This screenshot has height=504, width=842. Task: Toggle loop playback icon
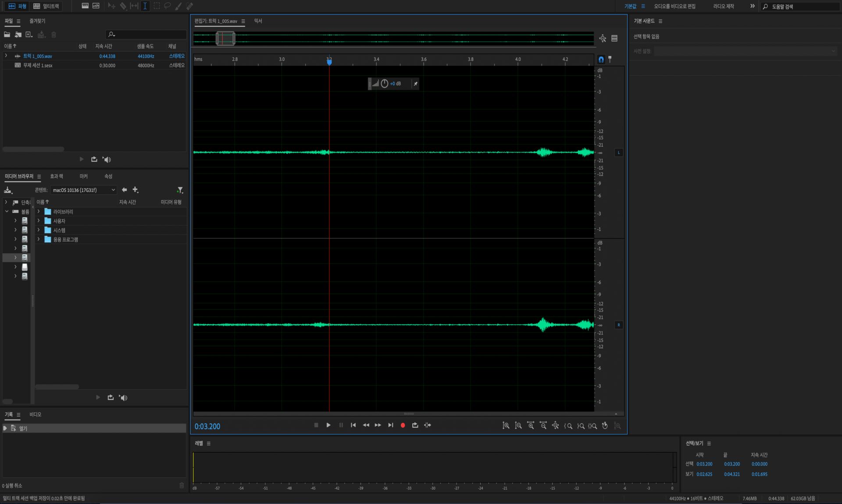[415, 425]
